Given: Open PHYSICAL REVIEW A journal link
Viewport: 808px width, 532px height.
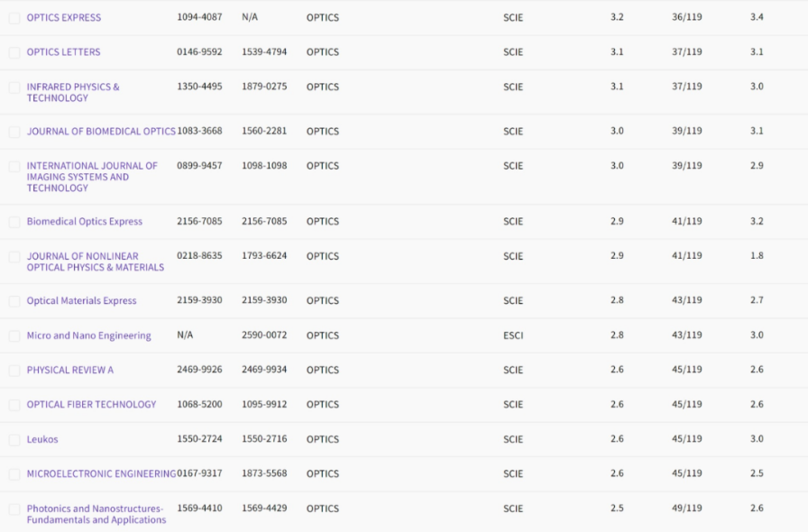Looking at the screenshot, I should coord(70,370).
